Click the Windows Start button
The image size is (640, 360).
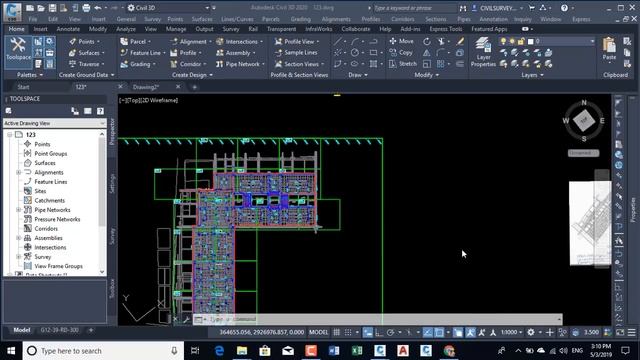click(11, 351)
